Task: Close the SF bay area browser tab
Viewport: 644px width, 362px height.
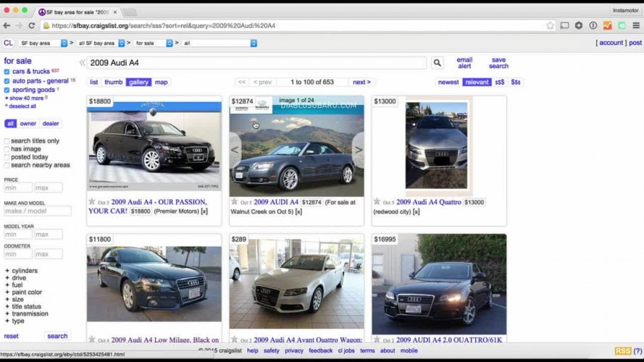Action: pyautogui.click(x=115, y=12)
